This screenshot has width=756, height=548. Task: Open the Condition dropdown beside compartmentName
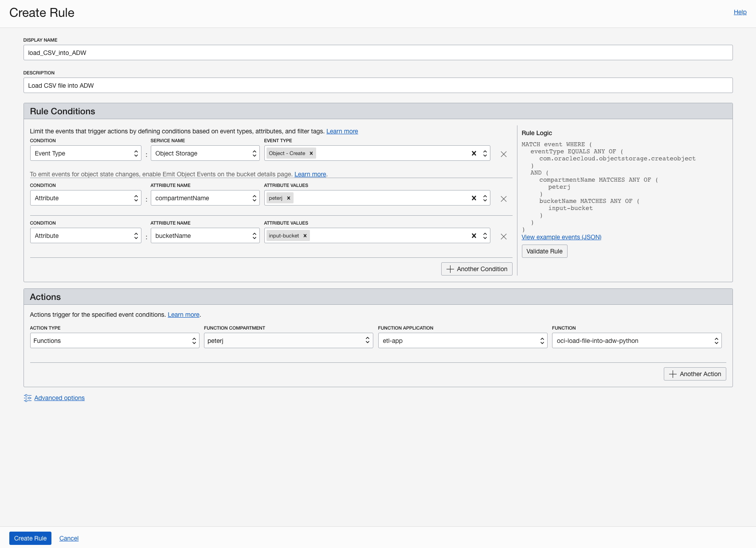pyautogui.click(x=86, y=198)
